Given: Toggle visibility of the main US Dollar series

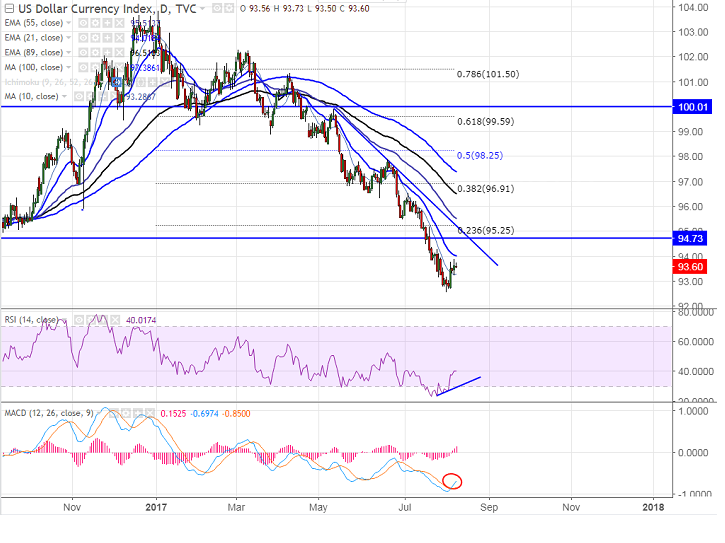Looking at the screenshot, I should click(217, 8).
